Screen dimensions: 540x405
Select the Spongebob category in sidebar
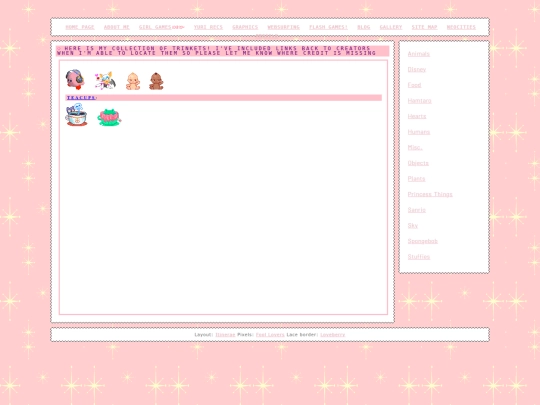pyautogui.click(x=423, y=241)
